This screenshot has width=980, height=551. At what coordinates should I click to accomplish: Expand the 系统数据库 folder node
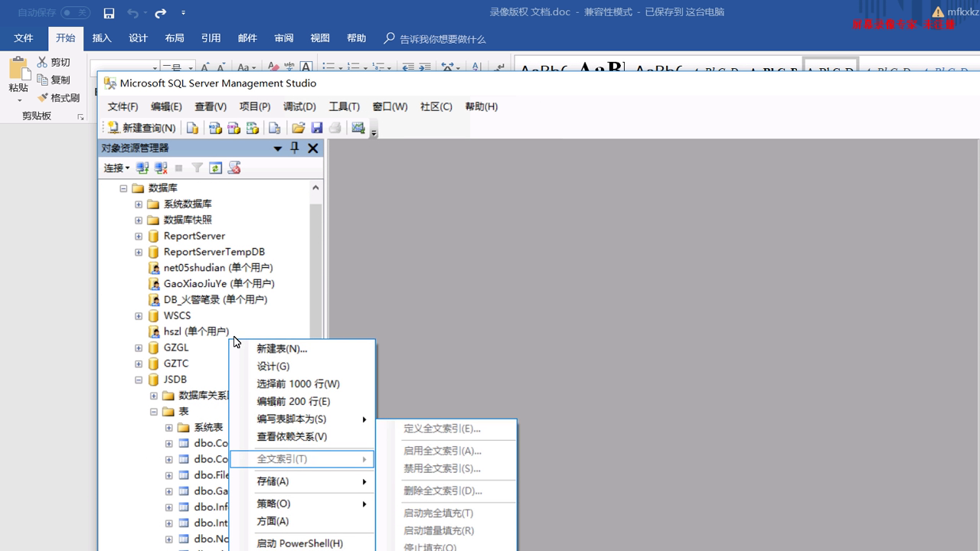(x=139, y=204)
